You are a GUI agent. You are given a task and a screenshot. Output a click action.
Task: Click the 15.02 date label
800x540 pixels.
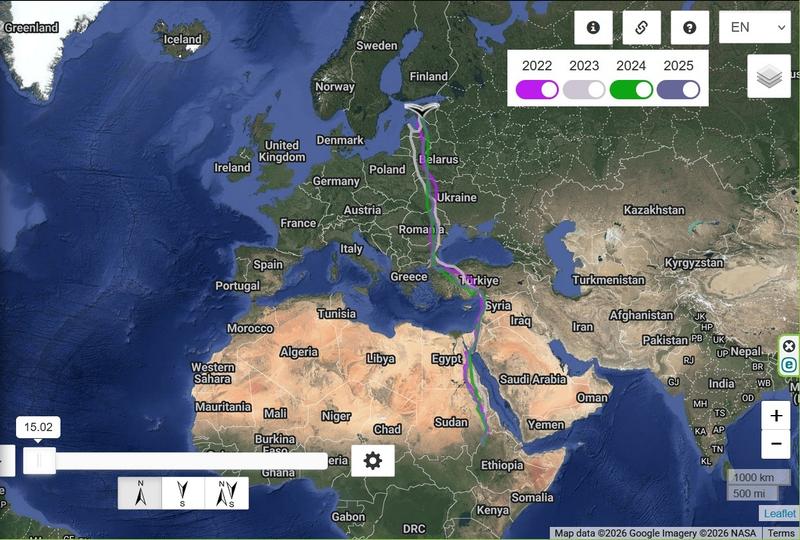pyautogui.click(x=38, y=427)
